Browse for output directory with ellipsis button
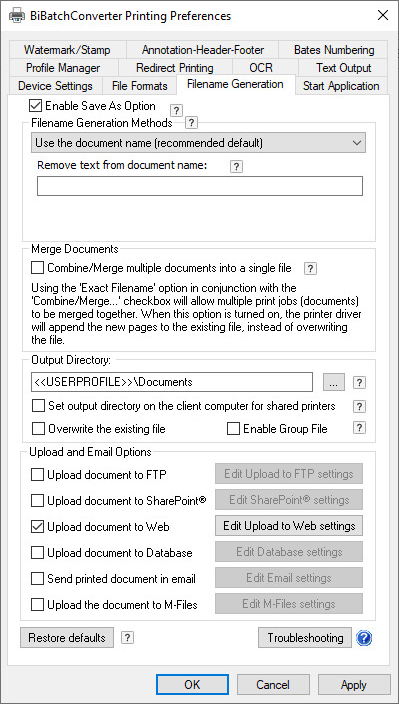399x704 pixels. tap(334, 383)
